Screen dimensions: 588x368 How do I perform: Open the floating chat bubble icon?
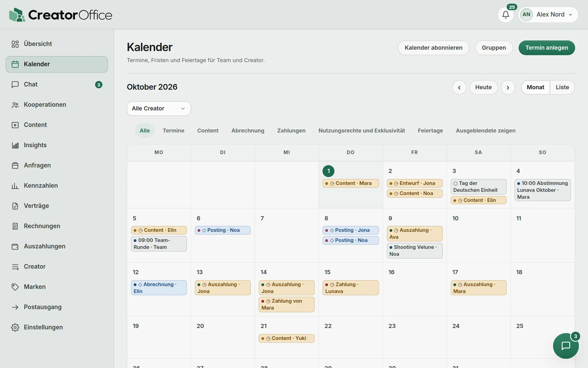point(566,346)
